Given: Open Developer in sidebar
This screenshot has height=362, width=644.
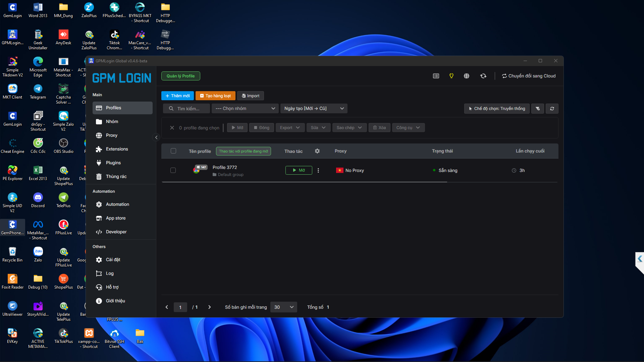Looking at the screenshot, I should coord(122,232).
